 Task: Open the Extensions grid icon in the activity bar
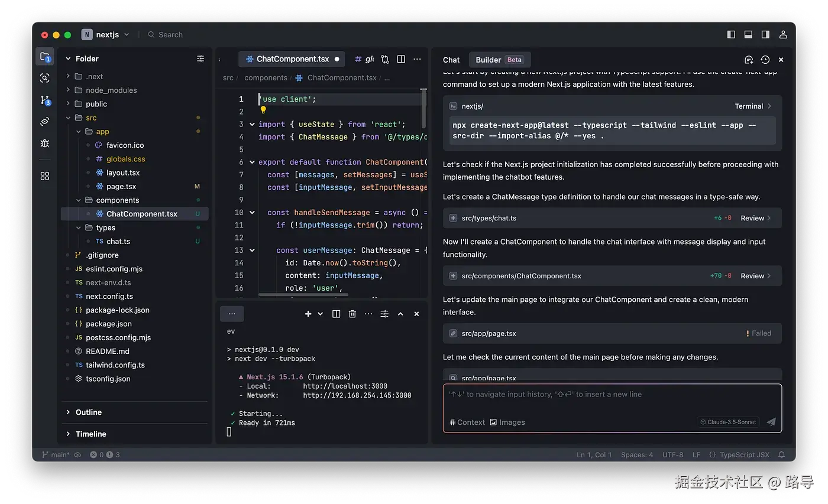click(45, 176)
